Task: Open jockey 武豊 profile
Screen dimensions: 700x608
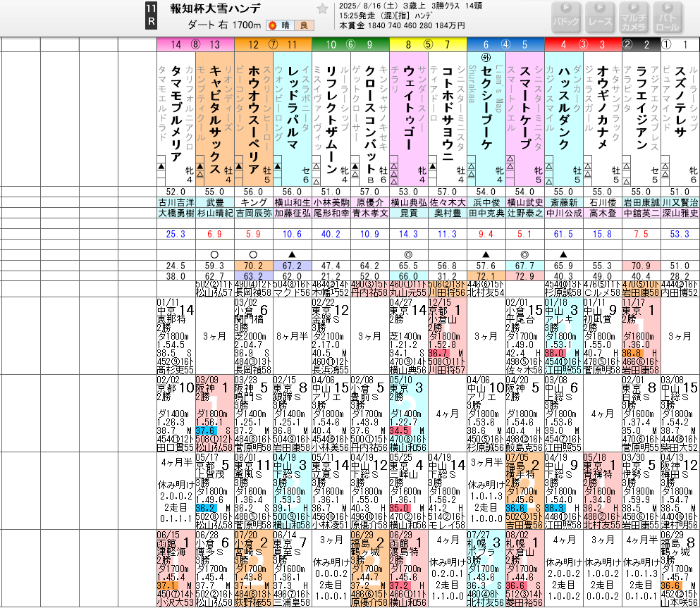Action: click(214, 202)
